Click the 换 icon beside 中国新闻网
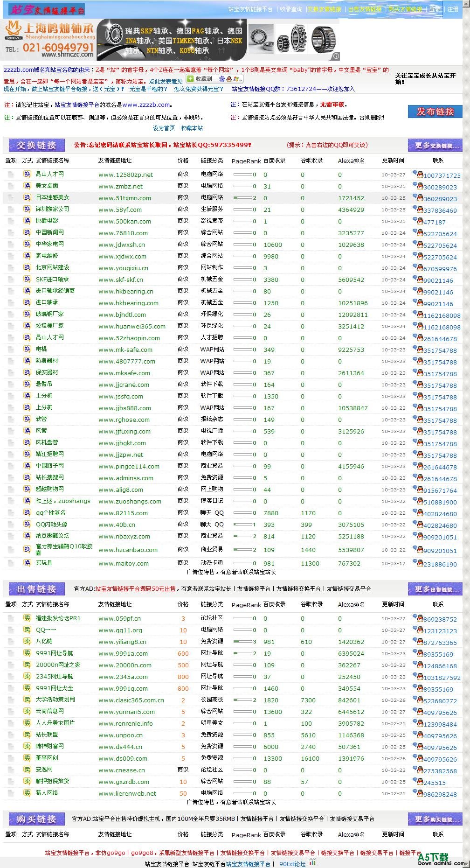The width and height of the screenshot is (470, 868). 27,232
